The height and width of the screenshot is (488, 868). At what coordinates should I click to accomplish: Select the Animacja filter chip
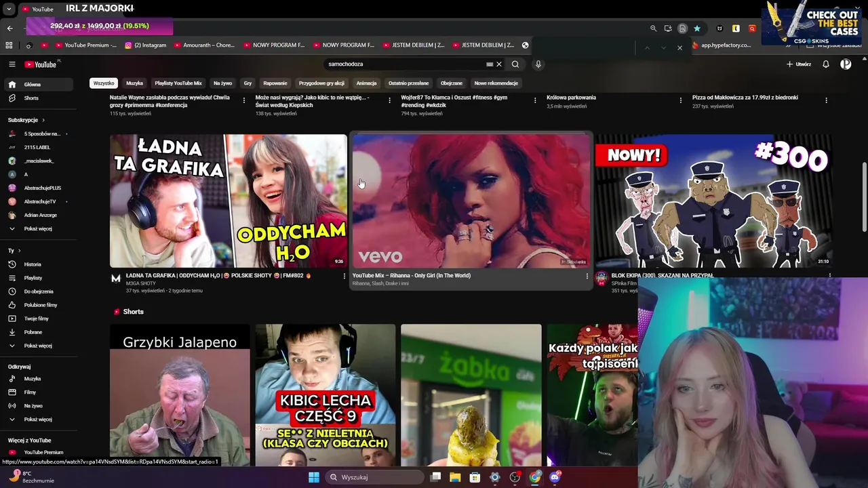click(x=366, y=83)
